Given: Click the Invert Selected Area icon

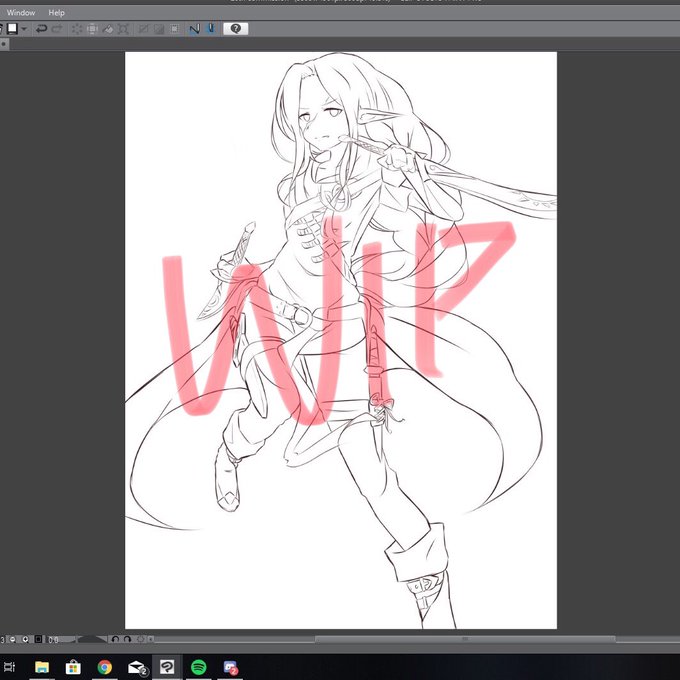Looking at the screenshot, I should [x=159, y=29].
